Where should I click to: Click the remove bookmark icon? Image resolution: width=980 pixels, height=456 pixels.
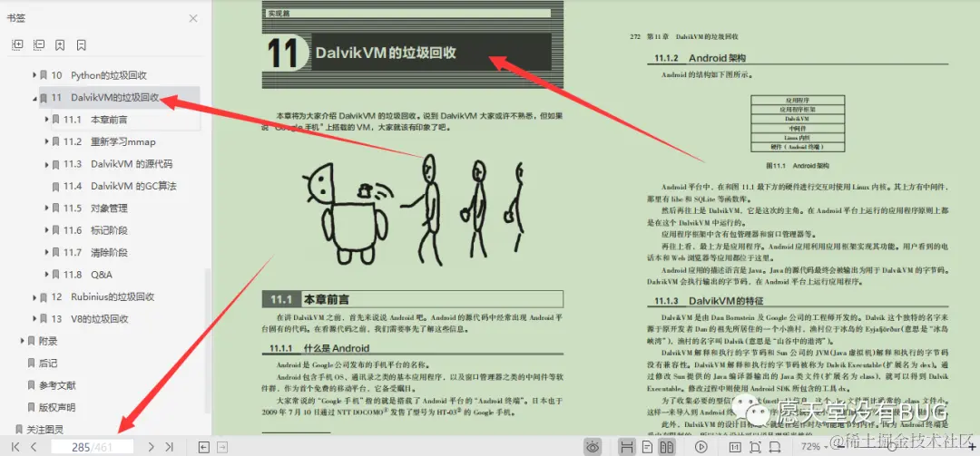(82, 45)
